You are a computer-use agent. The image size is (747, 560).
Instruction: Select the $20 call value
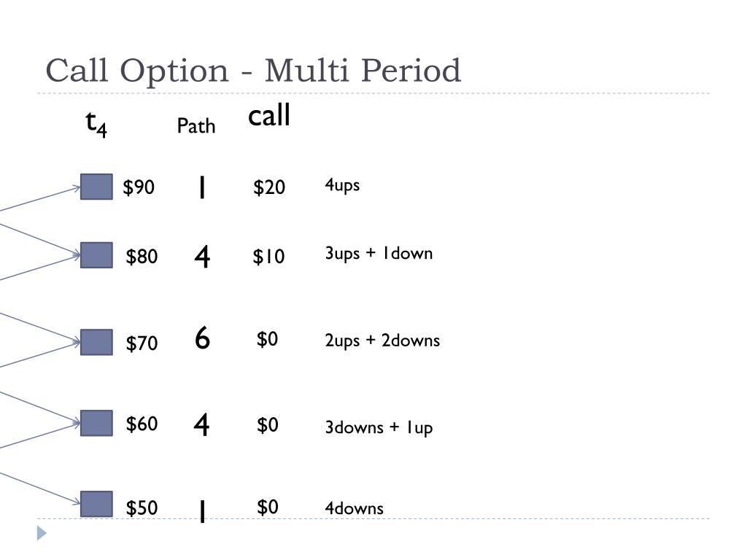[x=269, y=187]
